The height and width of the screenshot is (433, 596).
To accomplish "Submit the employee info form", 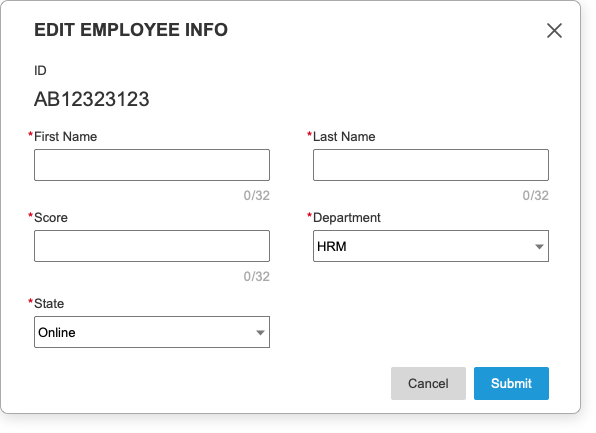I will pyautogui.click(x=511, y=383).
